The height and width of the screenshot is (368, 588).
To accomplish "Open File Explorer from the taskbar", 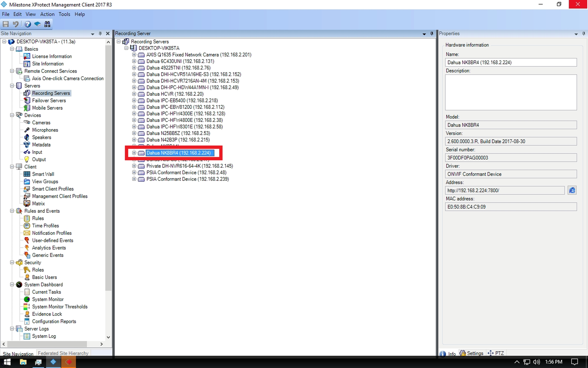I will (x=23, y=362).
